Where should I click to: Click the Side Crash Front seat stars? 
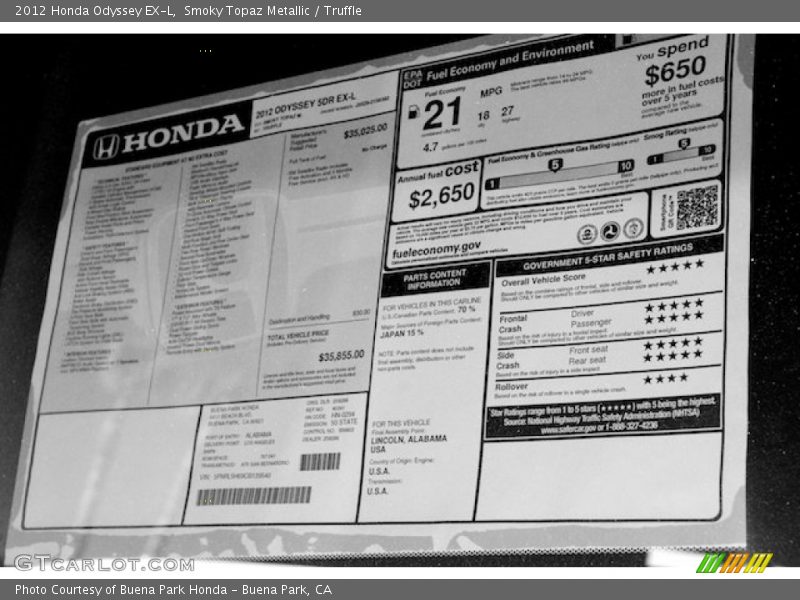pos(673,343)
